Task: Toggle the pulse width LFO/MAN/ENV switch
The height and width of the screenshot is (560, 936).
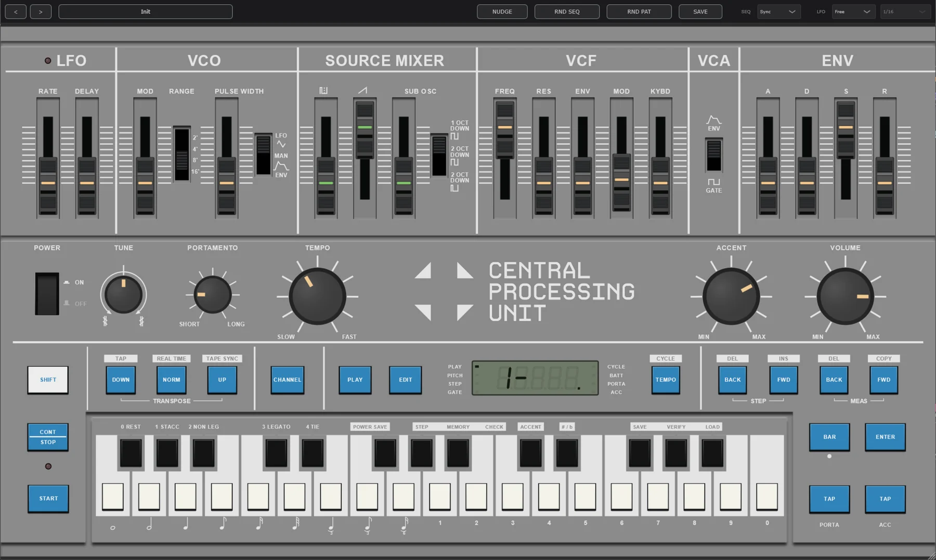Action: tap(263, 155)
